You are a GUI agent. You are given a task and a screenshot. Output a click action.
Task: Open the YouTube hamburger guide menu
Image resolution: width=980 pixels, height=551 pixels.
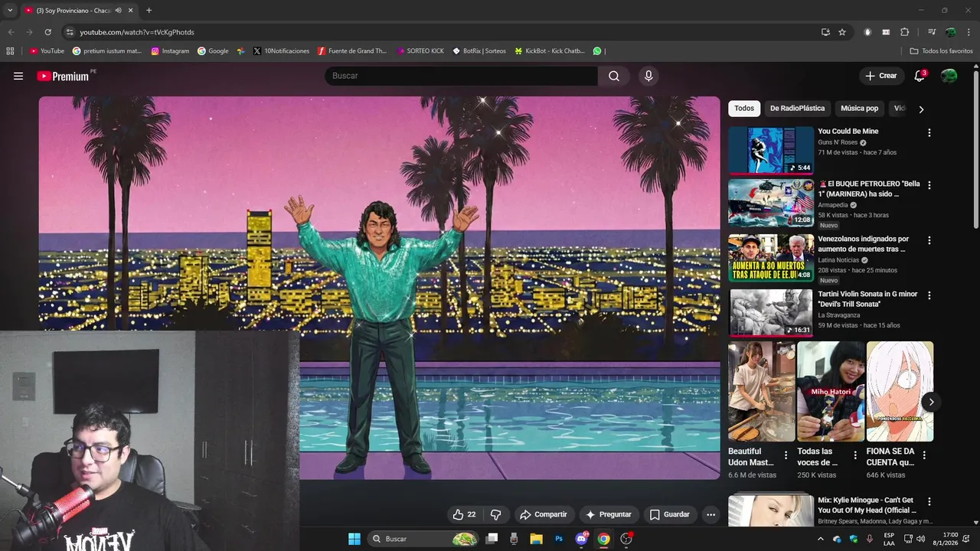tap(18, 76)
